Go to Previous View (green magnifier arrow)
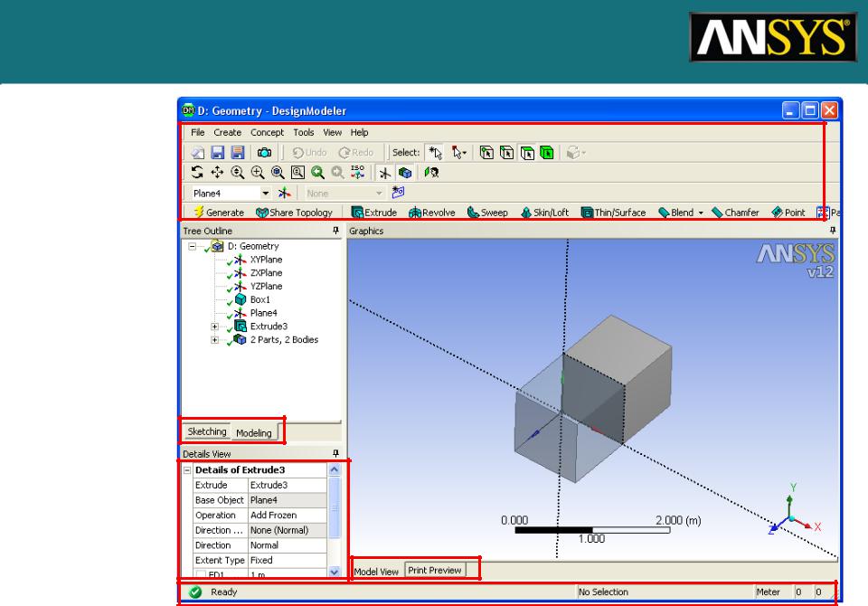Viewport: 868px width, 606px height. pyautogui.click(x=317, y=172)
